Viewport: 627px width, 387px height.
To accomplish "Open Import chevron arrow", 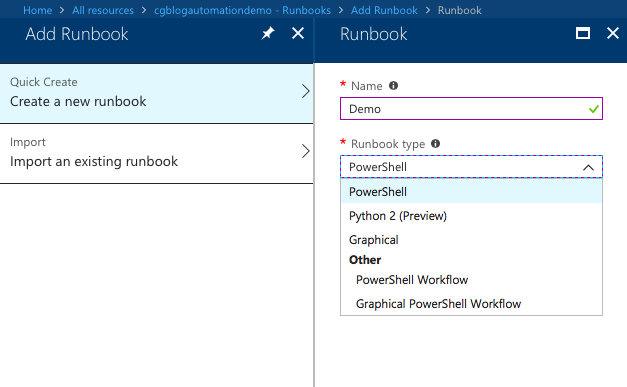I will (306, 151).
